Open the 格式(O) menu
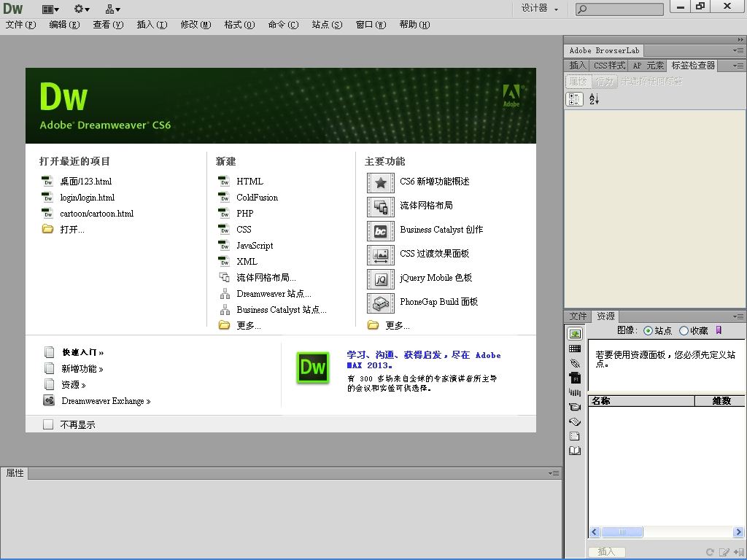 pyautogui.click(x=239, y=25)
